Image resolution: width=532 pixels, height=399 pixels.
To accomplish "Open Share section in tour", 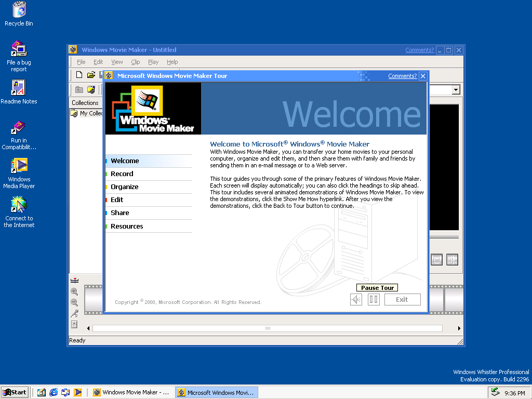I will tap(149, 212).
